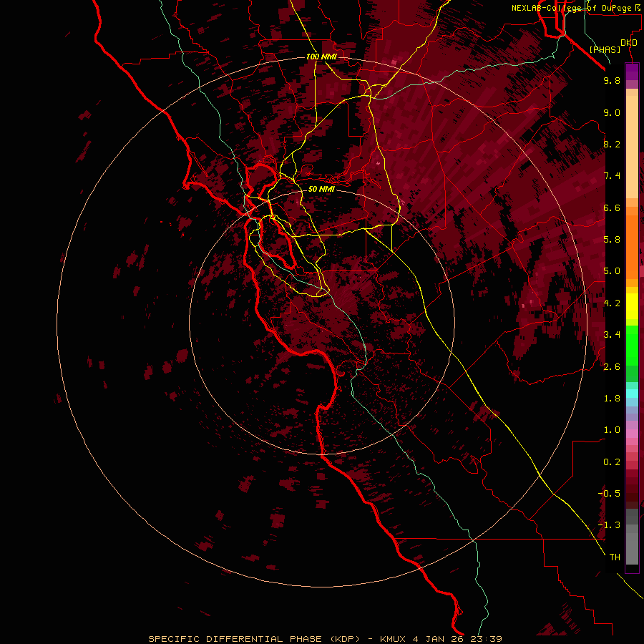Click the 0.2 value on the scale
Screen dimensions: 644x644
612,462
